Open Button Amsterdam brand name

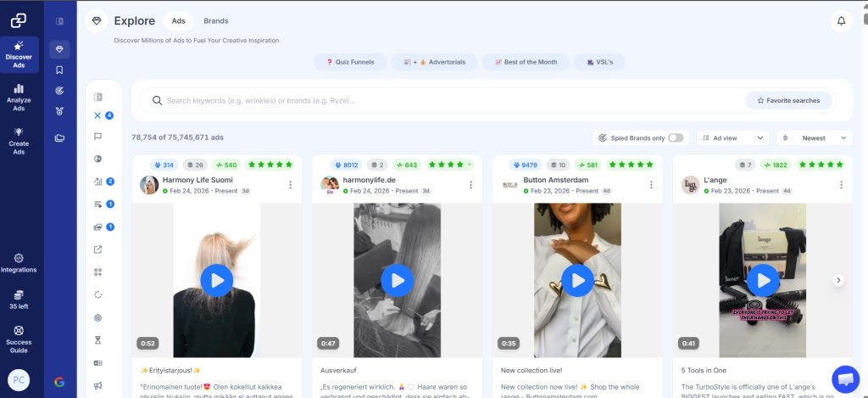556,180
